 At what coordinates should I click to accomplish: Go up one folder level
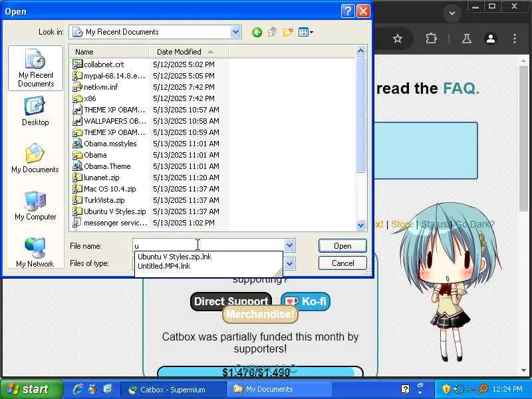(x=272, y=32)
